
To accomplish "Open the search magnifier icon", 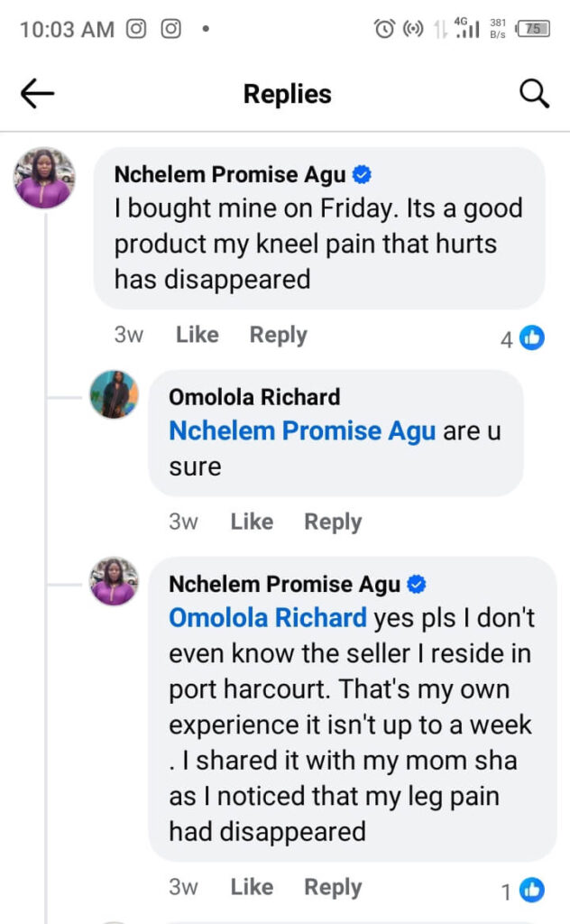I will click(x=535, y=94).
